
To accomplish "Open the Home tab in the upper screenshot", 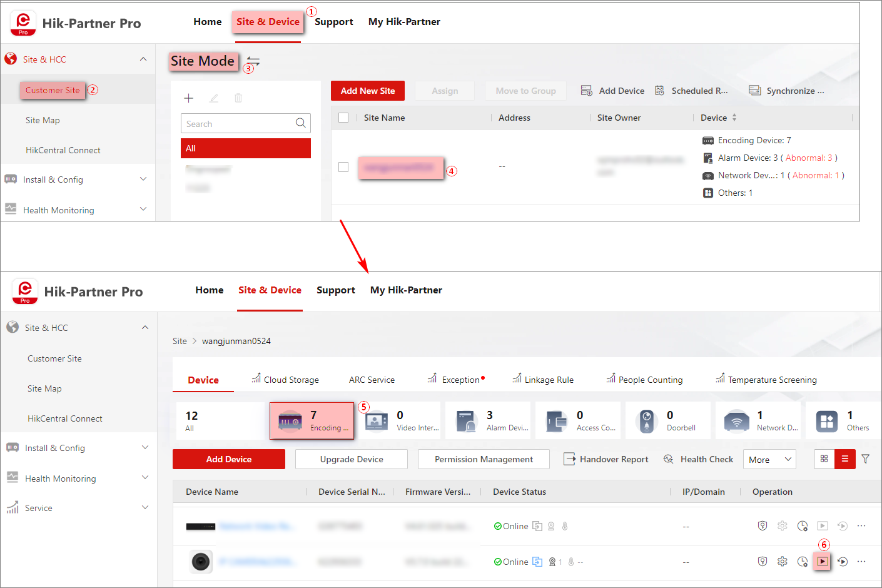I will point(208,22).
